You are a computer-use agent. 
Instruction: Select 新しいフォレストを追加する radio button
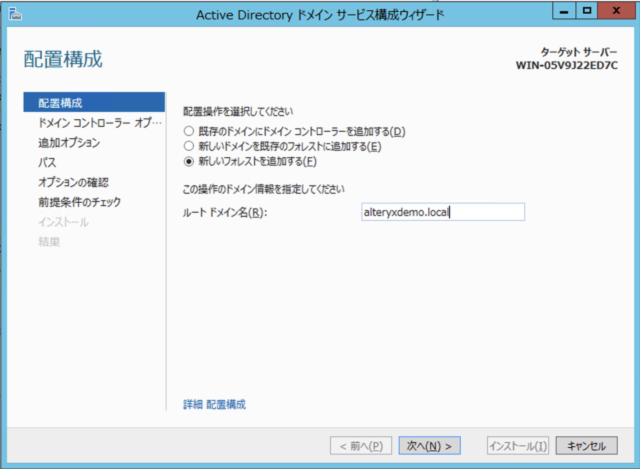point(188,161)
